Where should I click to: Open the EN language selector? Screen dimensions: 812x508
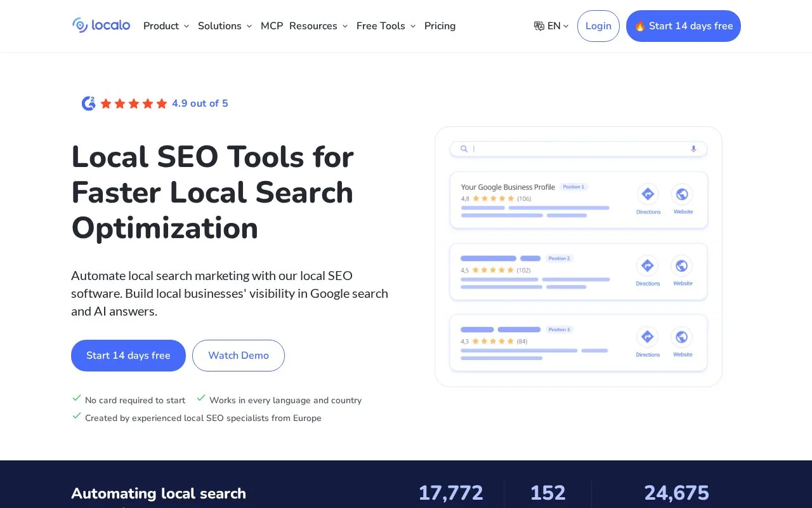(x=551, y=26)
